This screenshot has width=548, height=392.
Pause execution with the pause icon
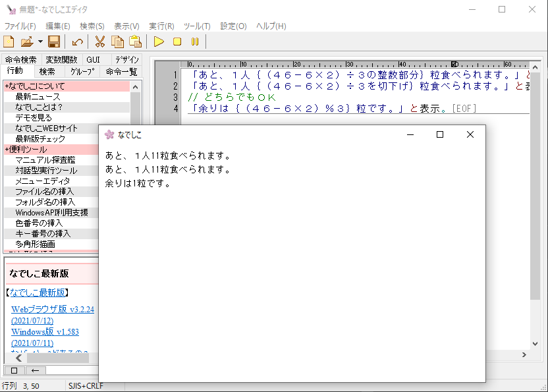194,42
